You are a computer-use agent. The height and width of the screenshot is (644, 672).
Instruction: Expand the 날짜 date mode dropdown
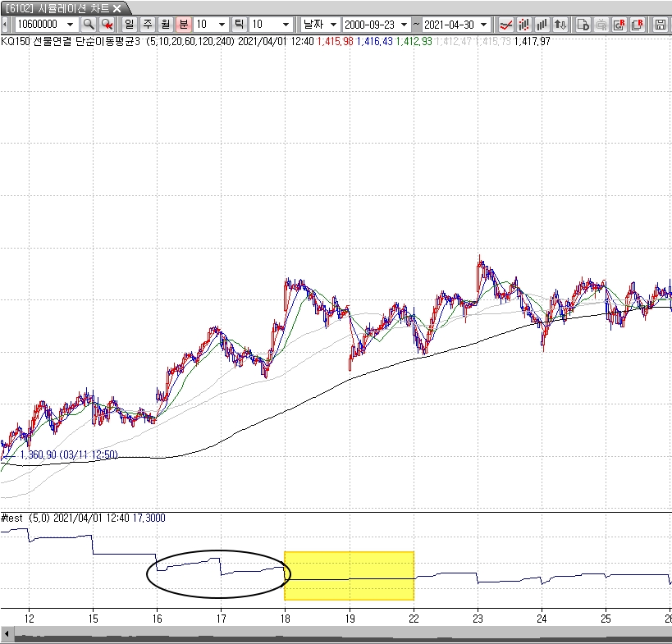point(334,25)
